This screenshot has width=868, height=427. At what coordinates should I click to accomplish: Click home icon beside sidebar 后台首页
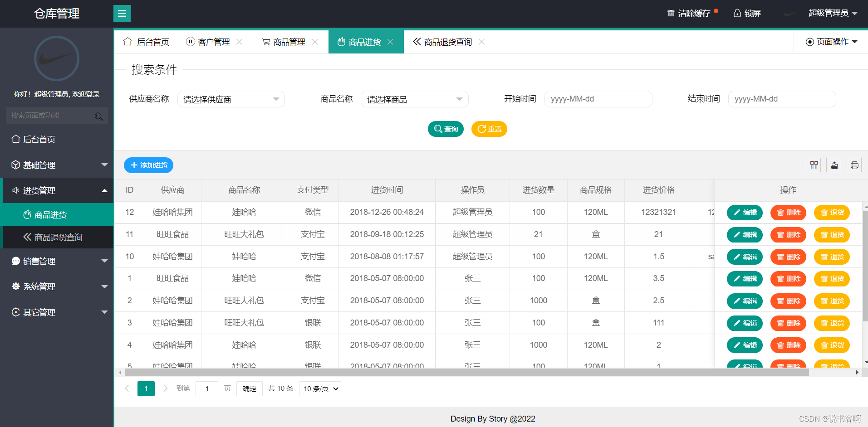coord(16,139)
